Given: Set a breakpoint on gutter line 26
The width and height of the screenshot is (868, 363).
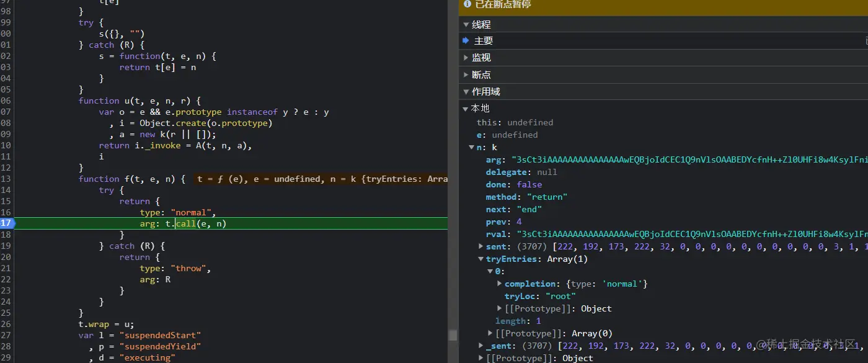Looking at the screenshot, I should (7, 324).
